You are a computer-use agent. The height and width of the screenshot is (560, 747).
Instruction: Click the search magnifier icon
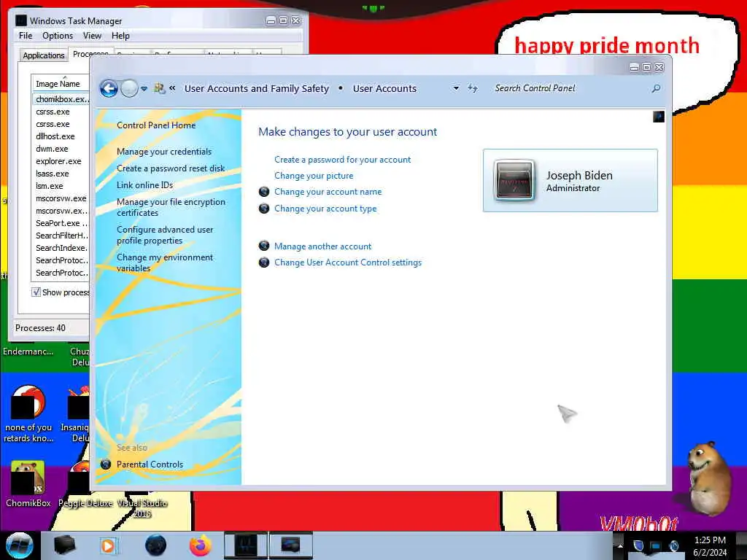[x=656, y=88]
